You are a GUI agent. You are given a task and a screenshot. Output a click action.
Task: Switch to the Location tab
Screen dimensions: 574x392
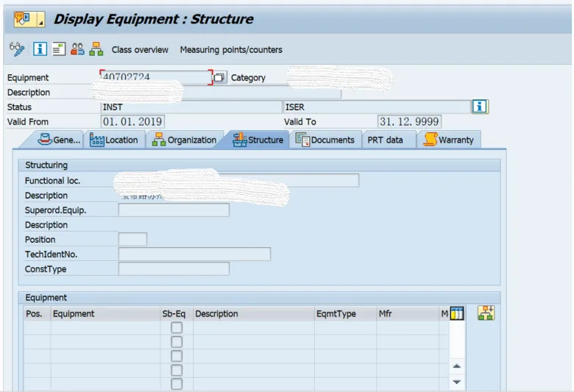coord(114,140)
